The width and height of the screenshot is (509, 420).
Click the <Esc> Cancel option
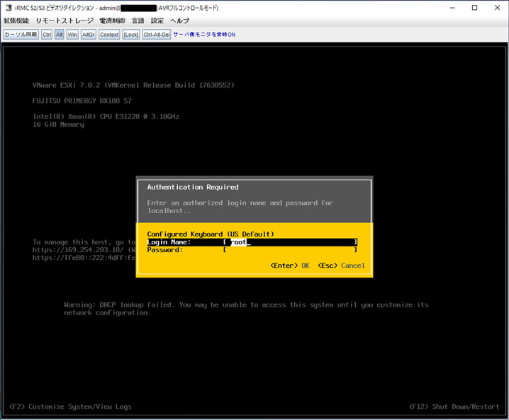(x=341, y=266)
